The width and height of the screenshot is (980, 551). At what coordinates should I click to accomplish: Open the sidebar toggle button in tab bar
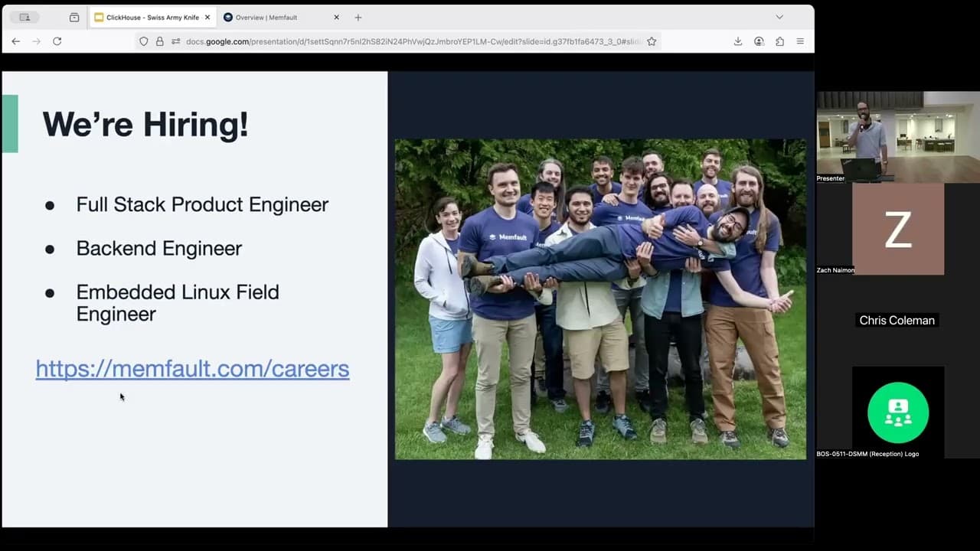pyautogui.click(x=24, y=17)
